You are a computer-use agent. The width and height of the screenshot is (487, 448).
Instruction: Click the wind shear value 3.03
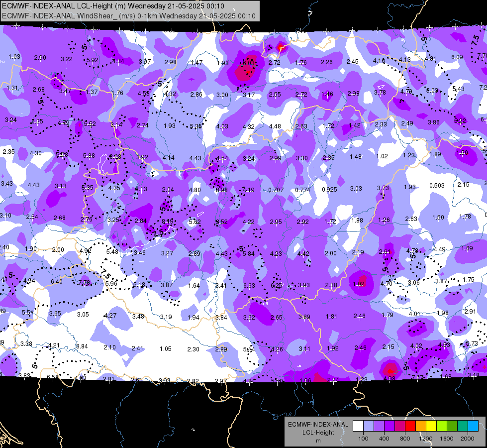[x=356, y=188]
